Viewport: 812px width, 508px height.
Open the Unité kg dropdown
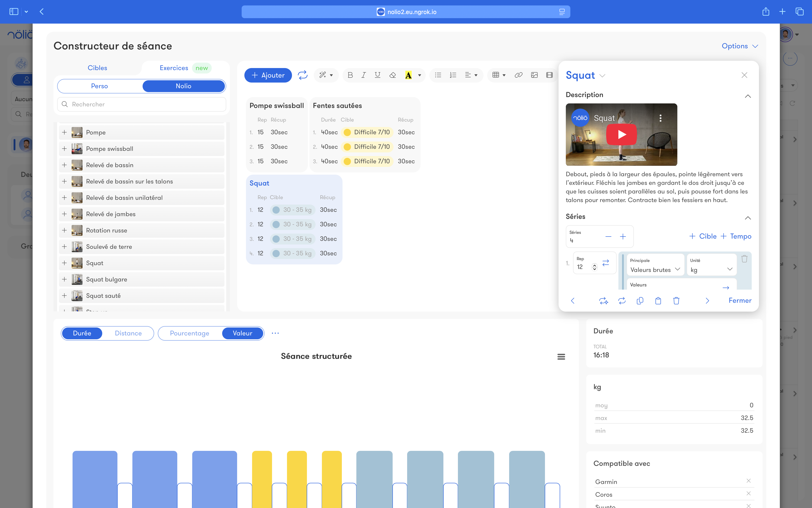[711, 269]
